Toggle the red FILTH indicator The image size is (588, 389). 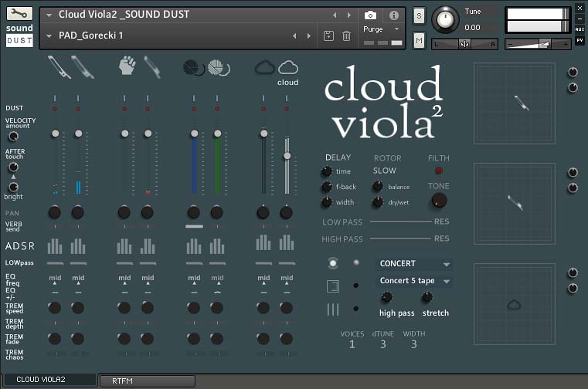coord(439,171)
